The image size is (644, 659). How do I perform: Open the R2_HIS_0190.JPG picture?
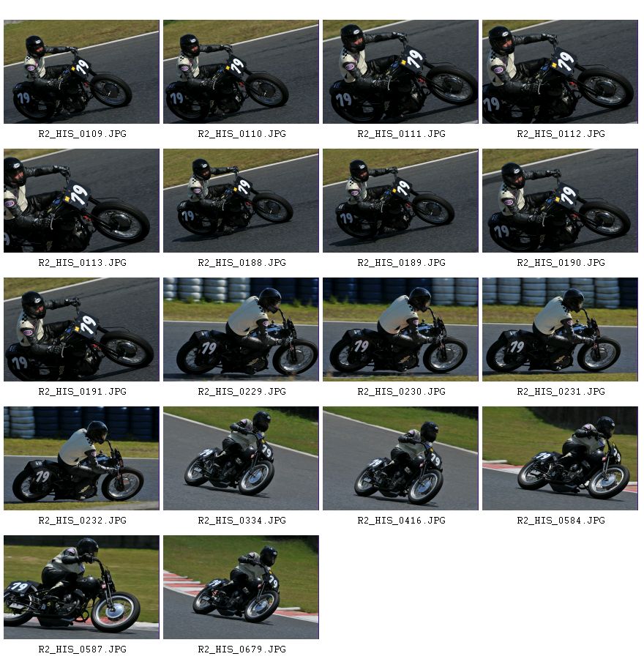[561, 201]
